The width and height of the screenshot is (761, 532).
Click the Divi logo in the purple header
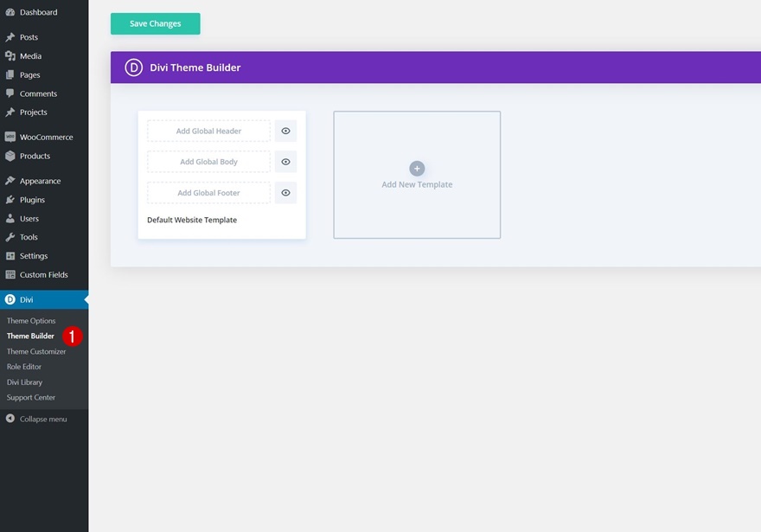click(133, 67)
